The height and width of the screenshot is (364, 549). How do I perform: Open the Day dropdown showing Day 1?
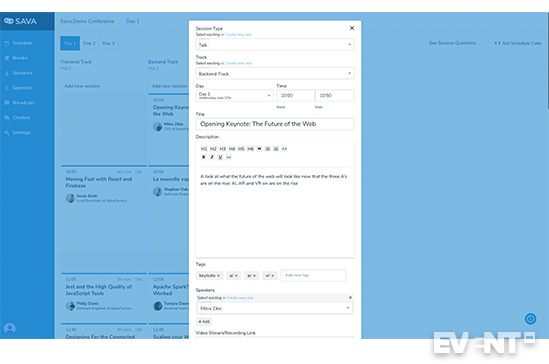[x=234, y=96]
